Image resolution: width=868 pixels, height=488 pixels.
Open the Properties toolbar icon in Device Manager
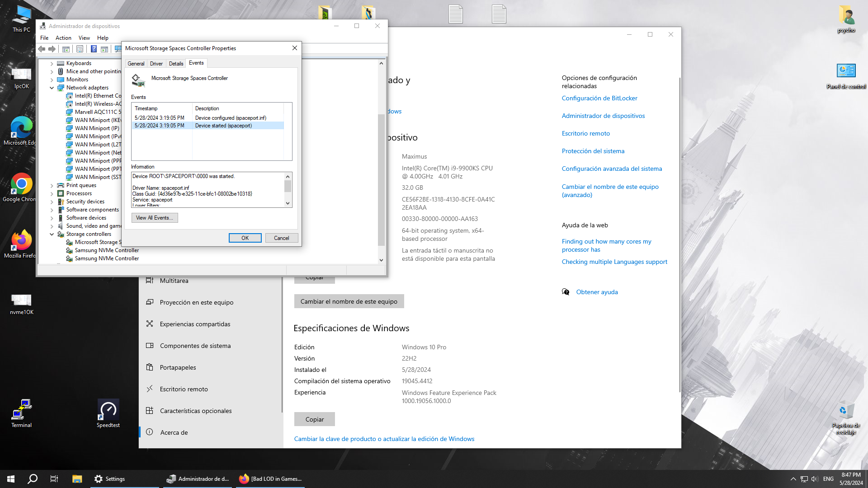click(80, 49)
